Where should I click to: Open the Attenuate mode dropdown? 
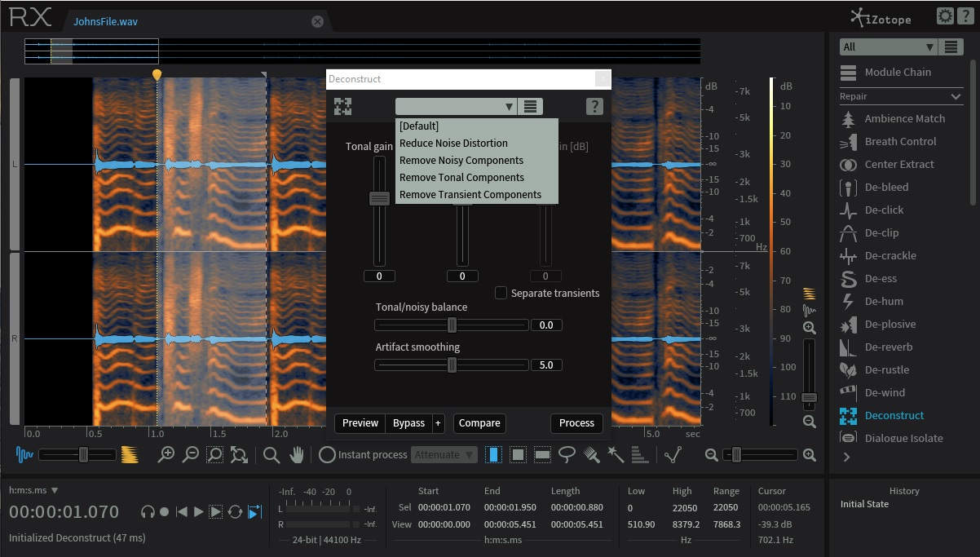click(444, 454)
